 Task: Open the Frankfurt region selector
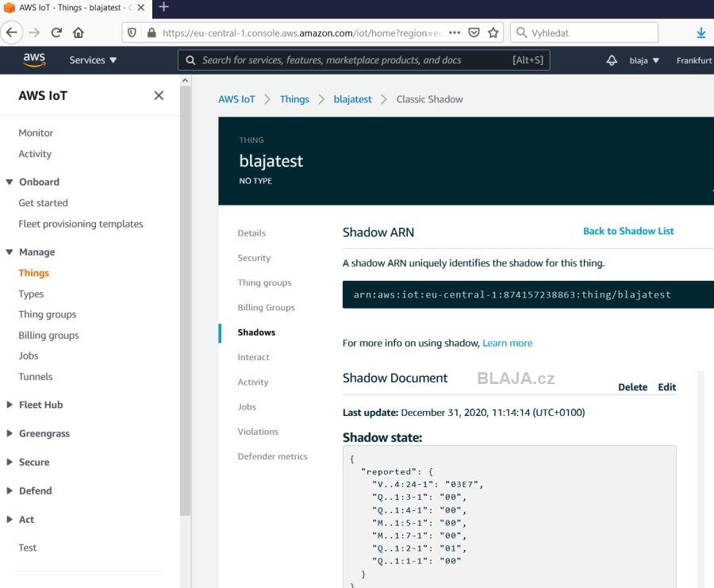click(694, 60)
